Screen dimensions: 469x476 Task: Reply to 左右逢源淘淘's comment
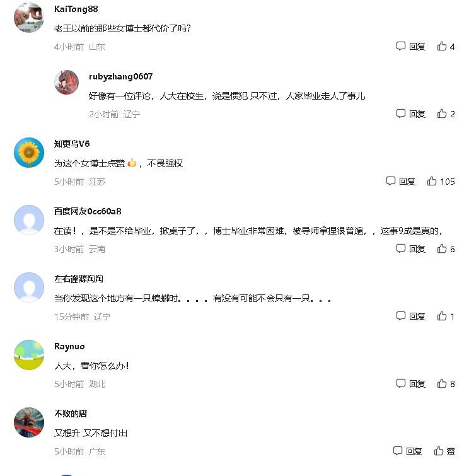point(411,316)
